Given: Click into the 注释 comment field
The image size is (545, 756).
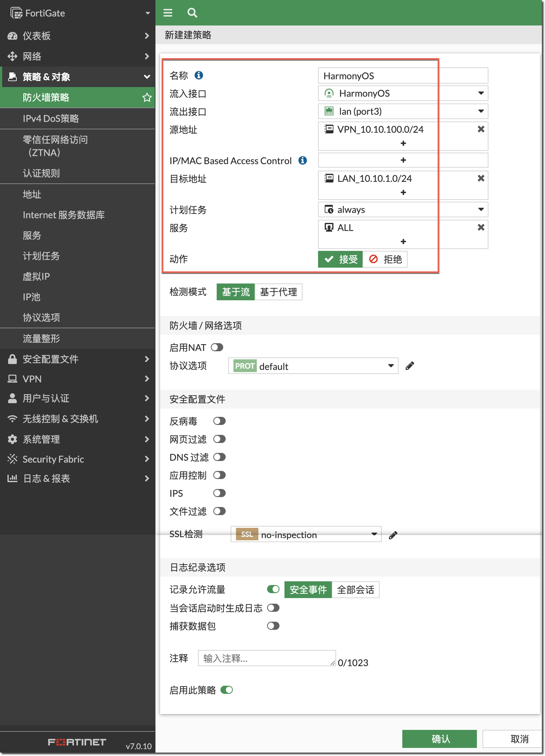Looking at the screenshot, I should (266, 658).
